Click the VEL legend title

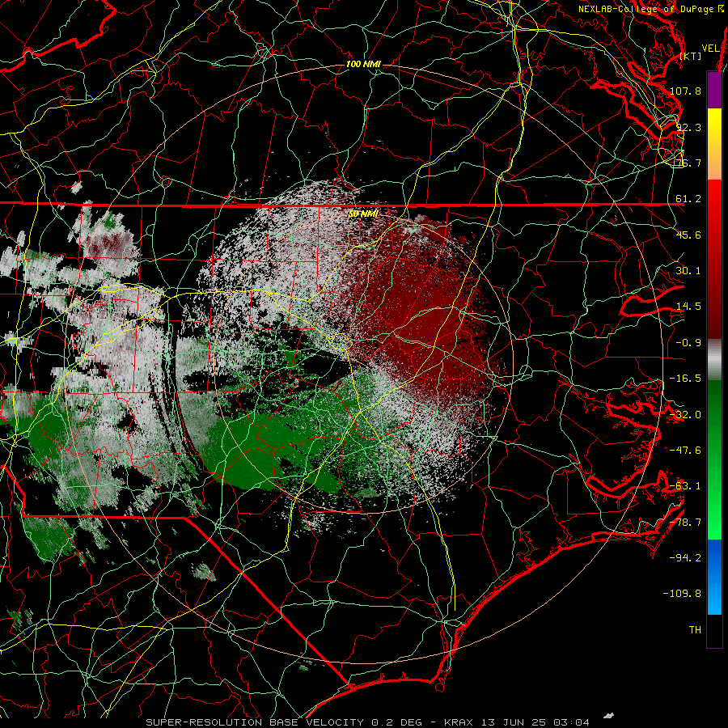click(x=710, y=49)
